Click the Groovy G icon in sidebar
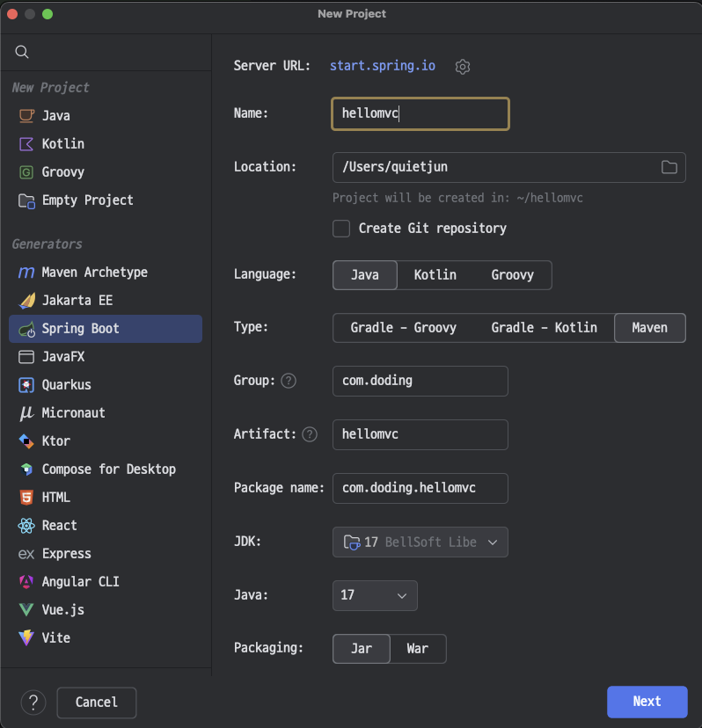This screenshot has height=728, width=702. (26, 172)
